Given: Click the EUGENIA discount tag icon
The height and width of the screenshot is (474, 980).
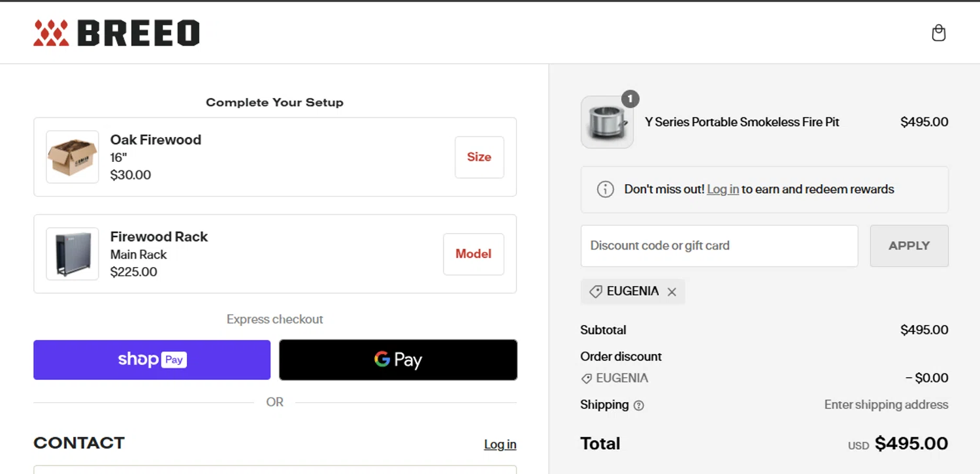Looking at the screenshot, I should (595, 292).
